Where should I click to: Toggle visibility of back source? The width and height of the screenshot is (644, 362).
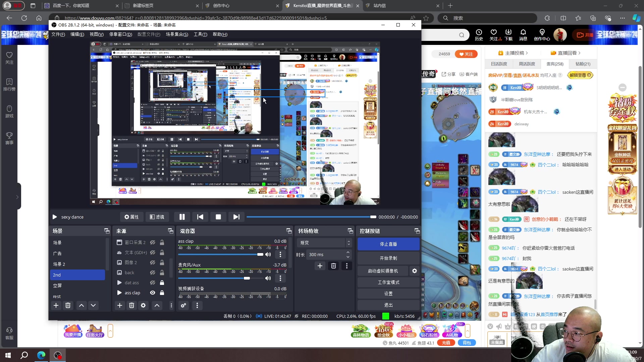point(153,273)
